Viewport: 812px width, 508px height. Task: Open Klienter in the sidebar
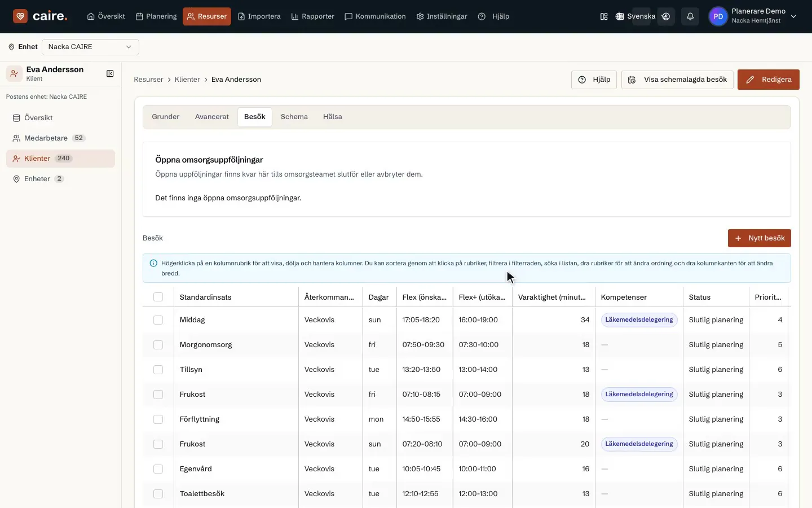[60, 159]
